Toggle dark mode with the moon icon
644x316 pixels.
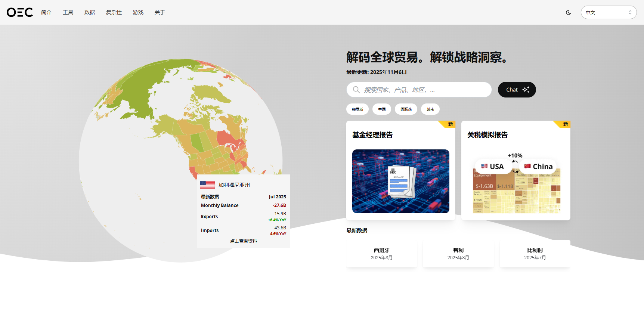coord(568,12)
